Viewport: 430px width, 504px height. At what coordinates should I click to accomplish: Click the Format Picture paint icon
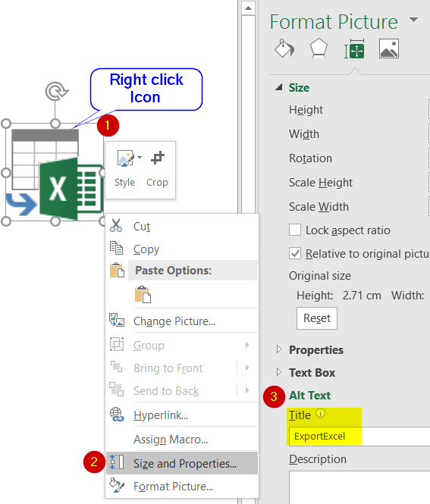point(117,485)
